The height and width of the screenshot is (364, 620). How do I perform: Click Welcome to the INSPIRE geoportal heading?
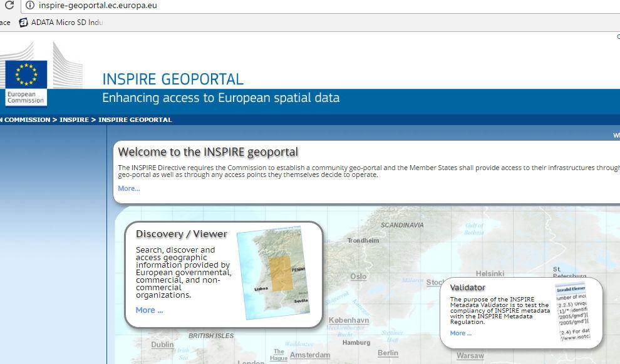pyautogui.click(x=208, y=152)
